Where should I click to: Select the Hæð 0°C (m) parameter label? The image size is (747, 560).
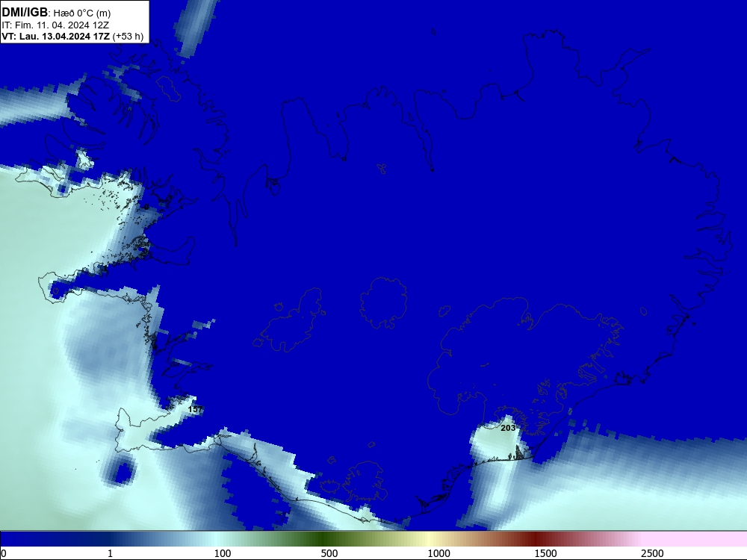pyautogui.click(x=82, y=13)
